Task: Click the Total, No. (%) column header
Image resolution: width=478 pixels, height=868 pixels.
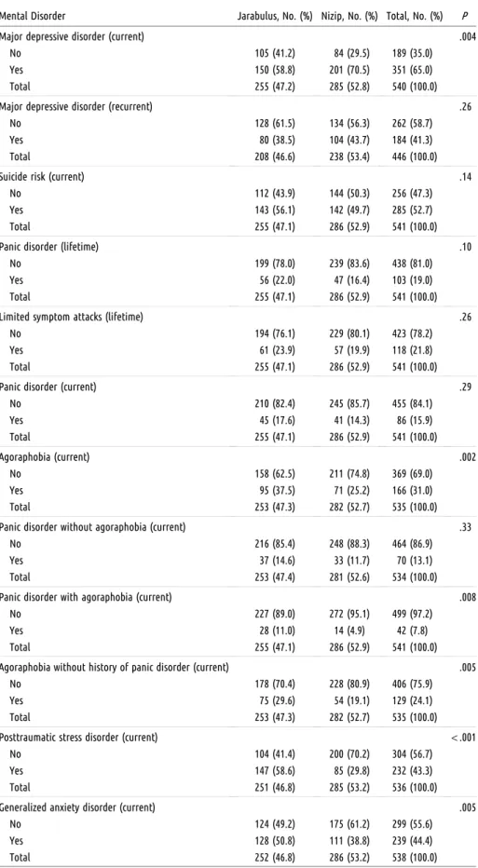Action: (415, 17)
